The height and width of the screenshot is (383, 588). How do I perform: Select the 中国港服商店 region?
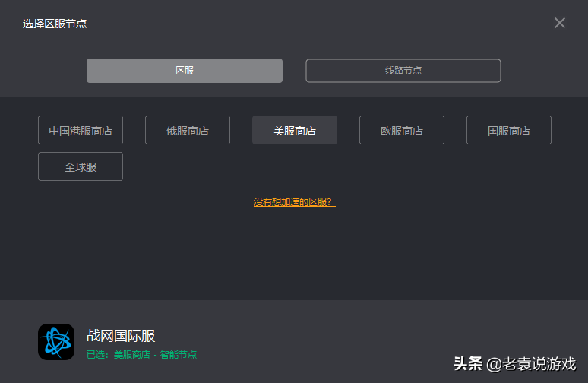pyautogui.click(x=81, y=130)
